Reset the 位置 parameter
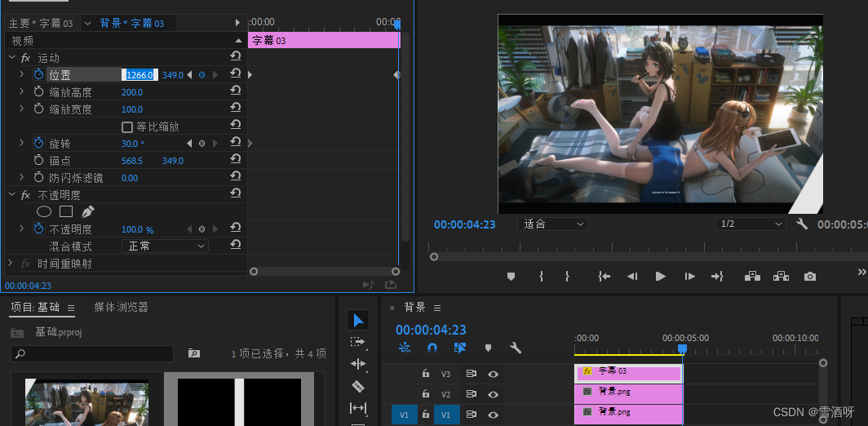Viewport: 868px width, 426px height. (x=235, y=73)
